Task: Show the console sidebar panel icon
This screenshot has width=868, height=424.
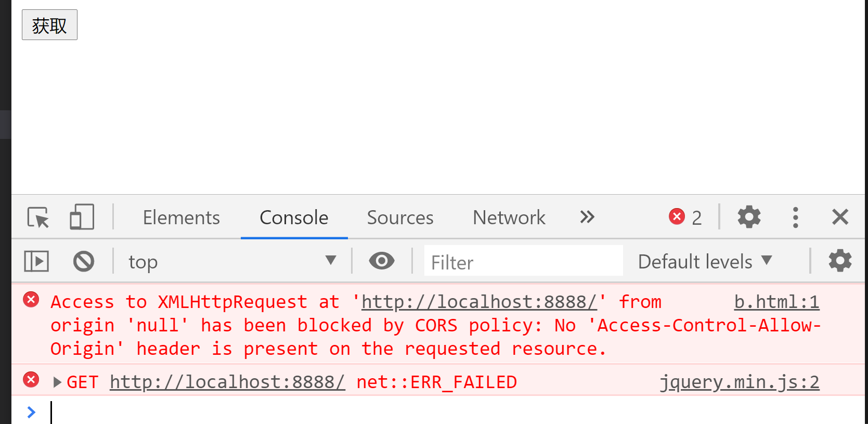Action: (36, 261)
